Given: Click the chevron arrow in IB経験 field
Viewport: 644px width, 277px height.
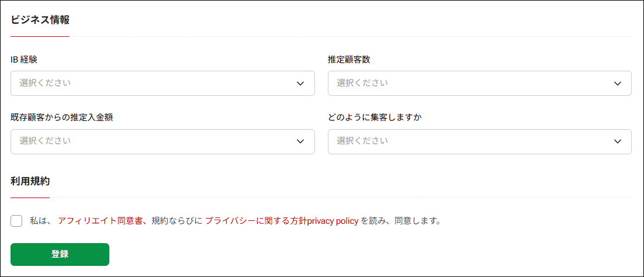Looking at the screenshot, I should (300, 84).
